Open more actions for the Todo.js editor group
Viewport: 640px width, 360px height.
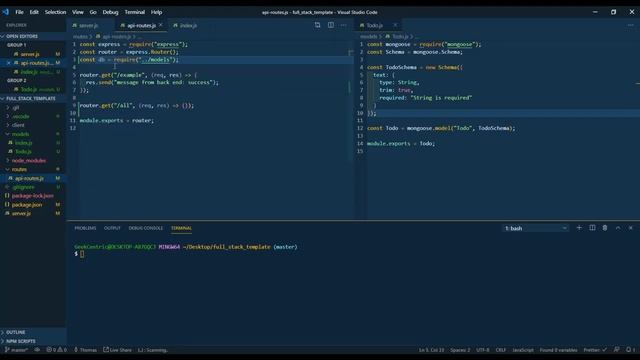pyautogui.click(x=630, y=25)
